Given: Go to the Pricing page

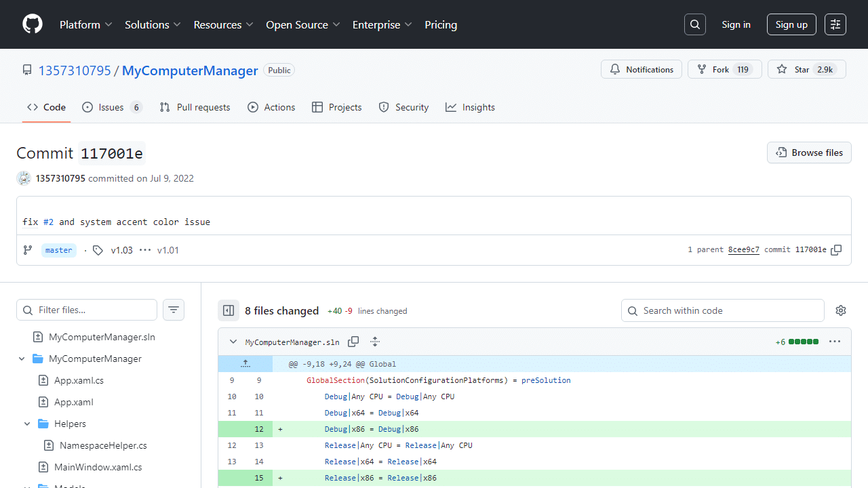Looking at the screenshot, I should pos(441,24).
